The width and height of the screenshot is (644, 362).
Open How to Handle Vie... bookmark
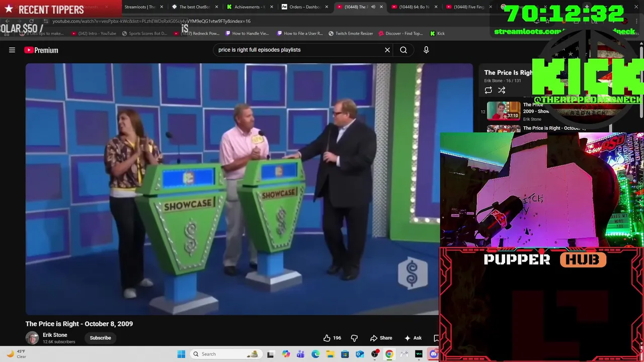247,33
